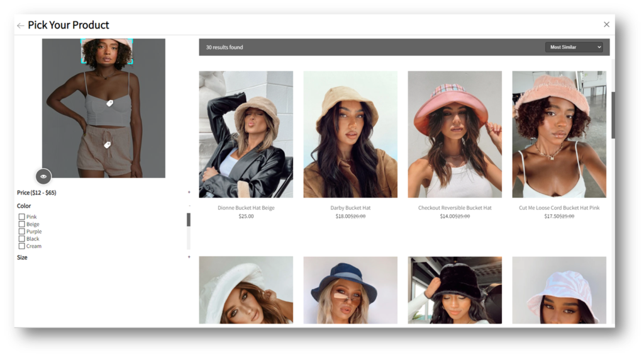Check the Purple color filter

pos(22,231)
